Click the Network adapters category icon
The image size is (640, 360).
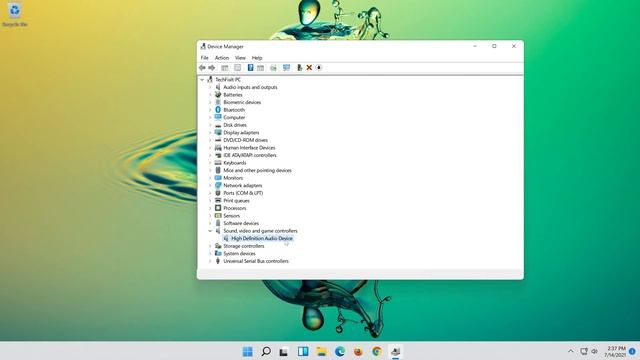(x=218, y=185)
